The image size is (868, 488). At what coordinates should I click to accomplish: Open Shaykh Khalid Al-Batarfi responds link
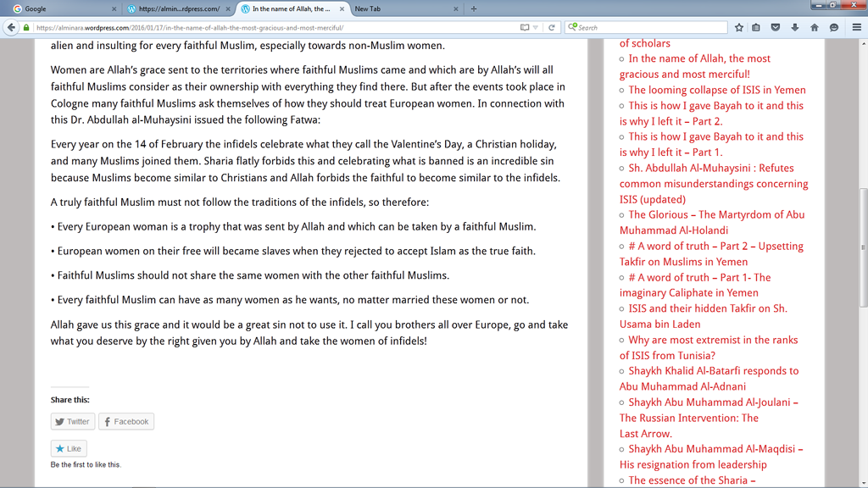[709, 379]
